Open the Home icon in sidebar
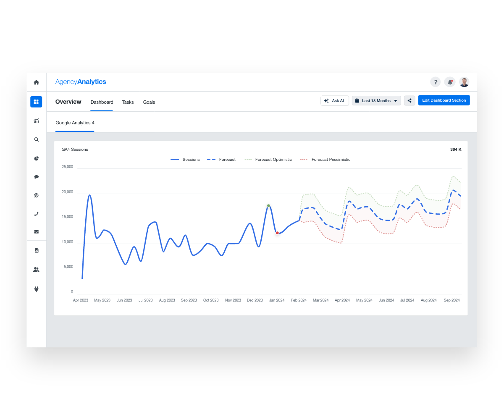 [x=37, y=82]
